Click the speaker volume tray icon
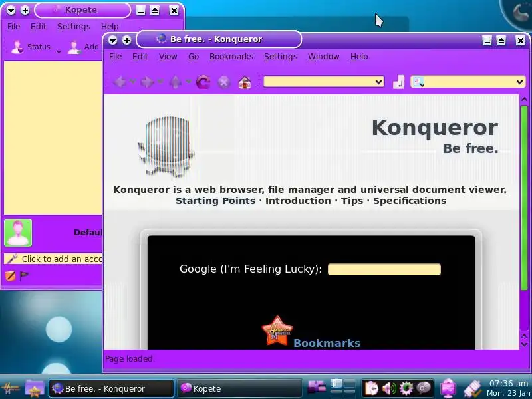Viewport: 532px width, 399px height. [x=389, y=388]
